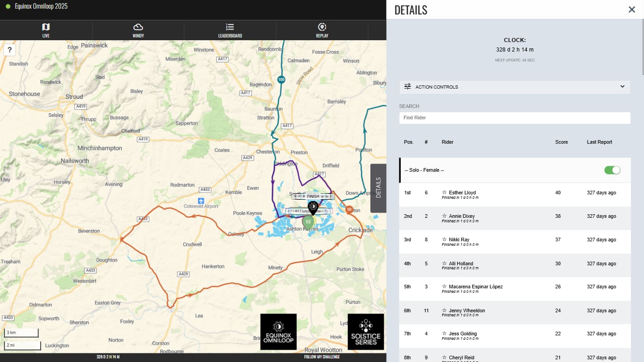Image resolution: width=644 pixels, height=362 pixels.
Task: Star rider Annie Dixey
Action: click(444, 216)
